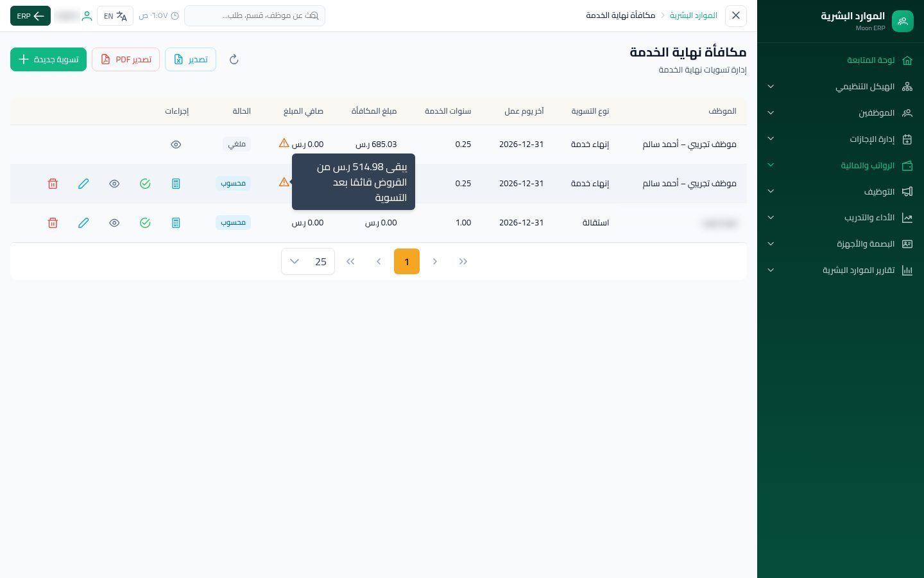
Task: Open لوحة المتابعة dashboard in sidebar
Action: click(841, 60)
